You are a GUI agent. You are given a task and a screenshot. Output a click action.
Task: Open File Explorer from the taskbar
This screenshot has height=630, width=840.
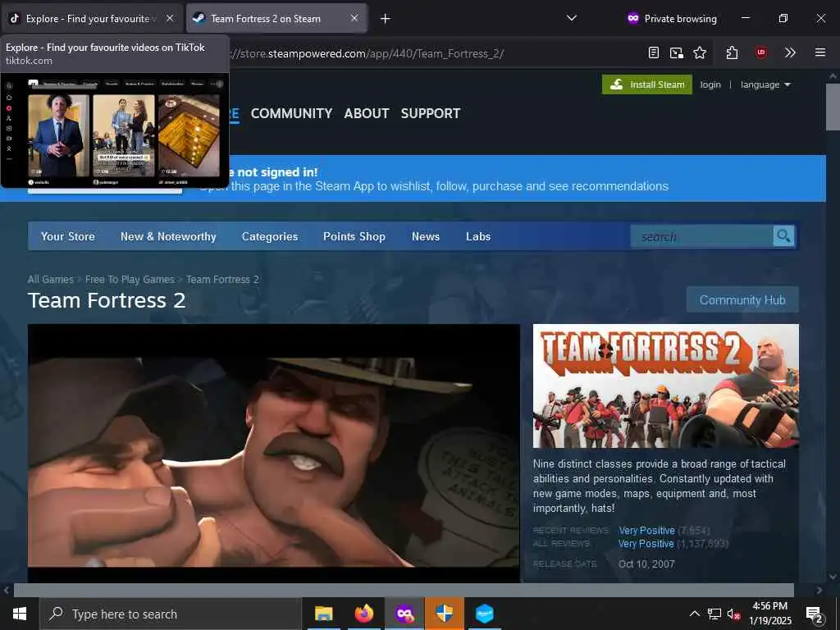323,614
